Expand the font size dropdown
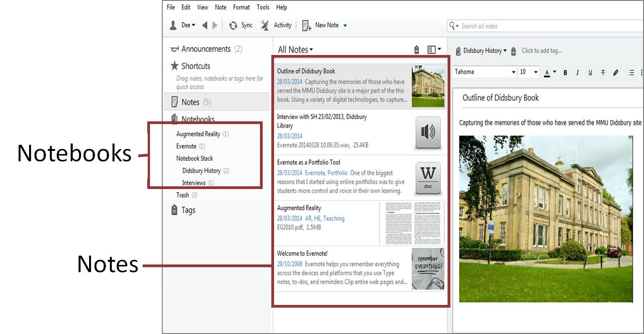 (x=529, y=72)
